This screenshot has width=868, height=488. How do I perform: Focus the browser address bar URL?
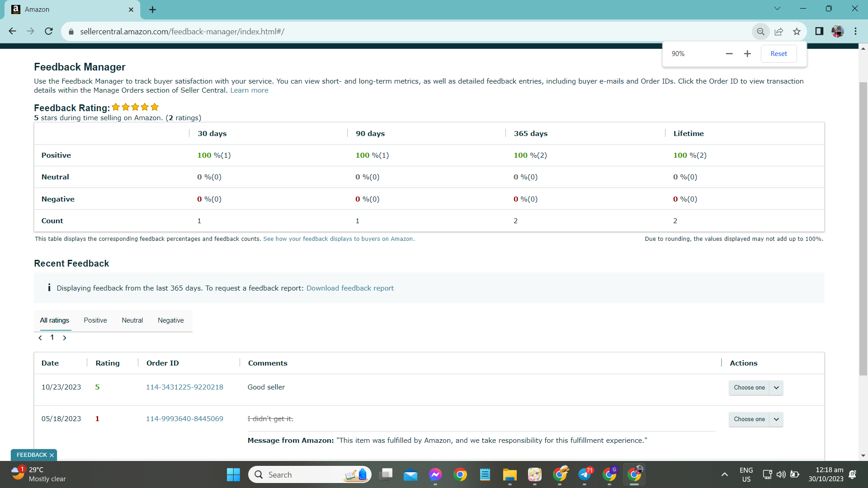click(182, 32)
